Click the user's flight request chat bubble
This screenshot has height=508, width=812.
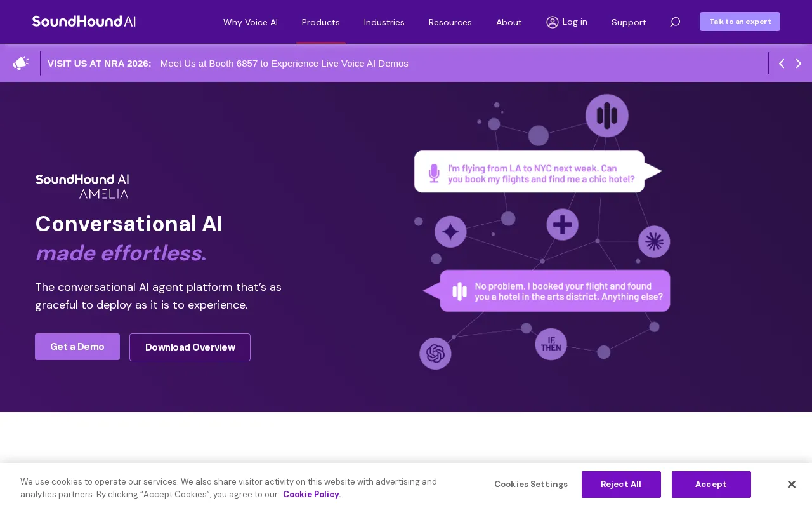[x=538, y=171]
